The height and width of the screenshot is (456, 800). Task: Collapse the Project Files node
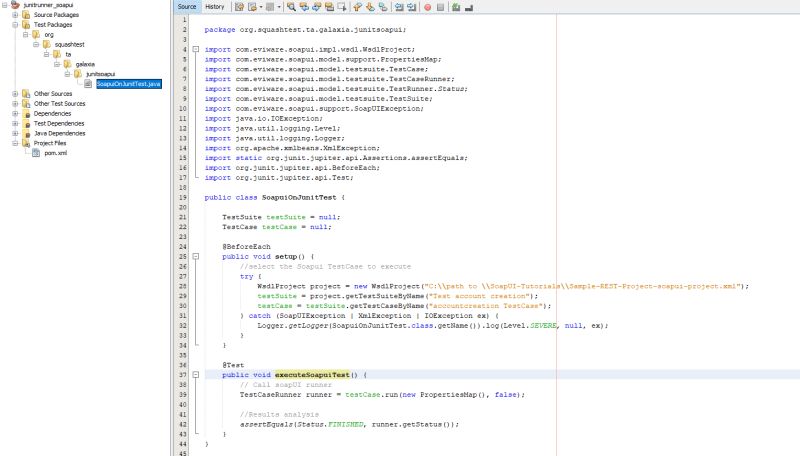[x=15, y=143]
